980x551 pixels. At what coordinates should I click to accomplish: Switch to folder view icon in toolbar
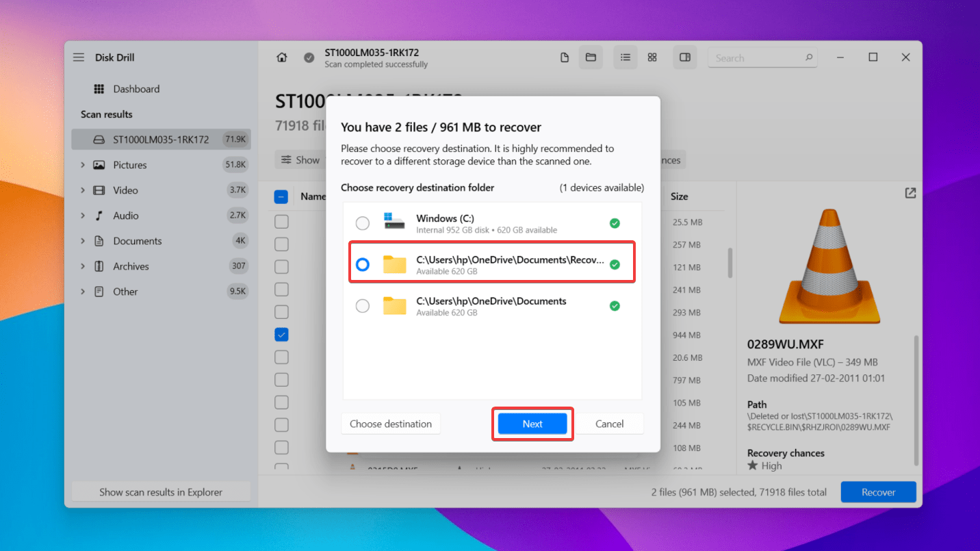[x=591, y=57]
